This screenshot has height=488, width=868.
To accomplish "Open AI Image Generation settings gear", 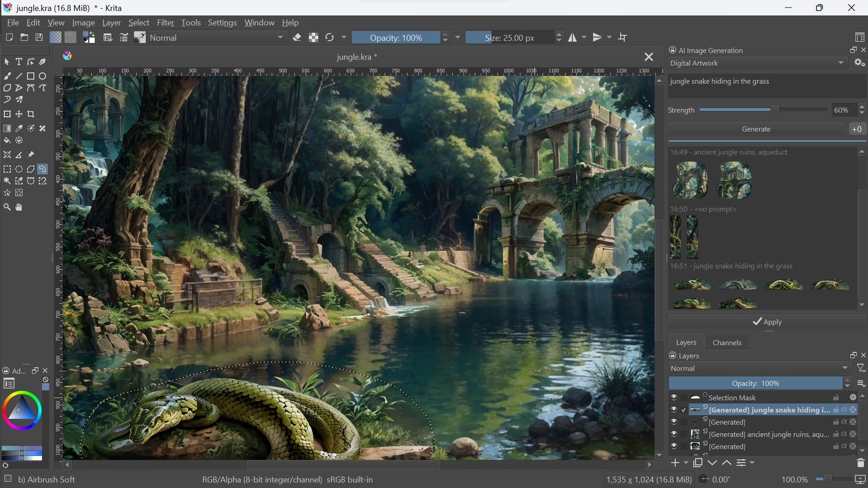I will tap(859, 63).
